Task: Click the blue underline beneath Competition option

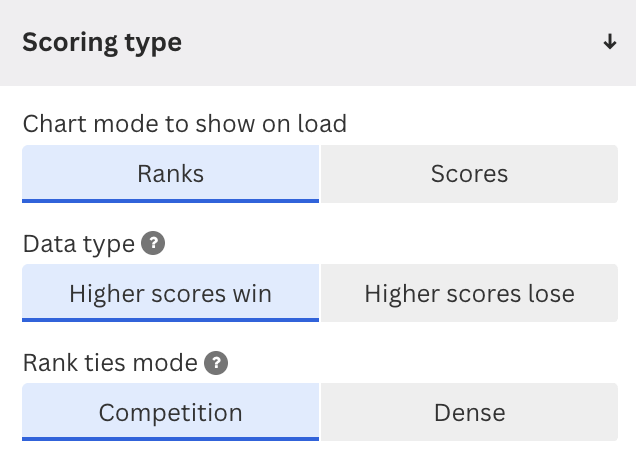Action: pos(170,439)
